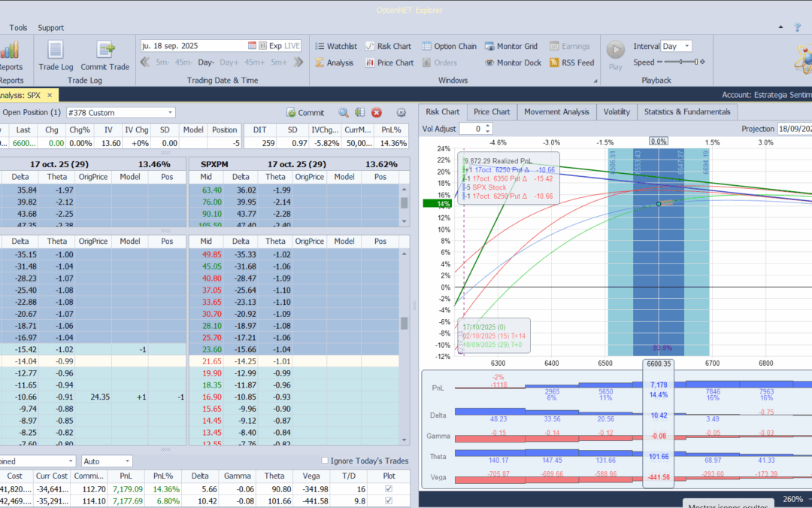The height and width of the screenshot is (508, 812).
Task: Toggle the LIVE mode indicator
Action: [x=292, y=46]
